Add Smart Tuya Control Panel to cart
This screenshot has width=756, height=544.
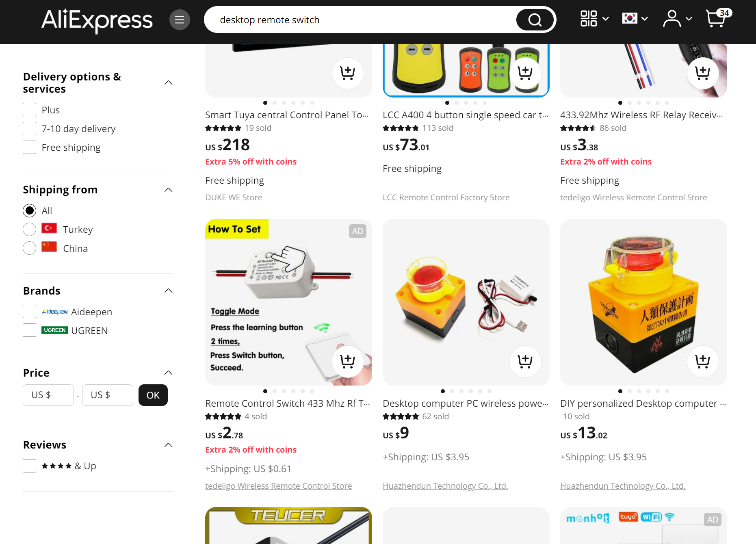[x=348, y=73]
